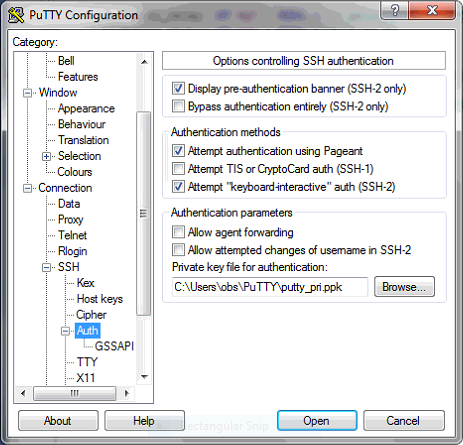
Task: Collapse the Auth tree node
Action: (x=66, y=331)
